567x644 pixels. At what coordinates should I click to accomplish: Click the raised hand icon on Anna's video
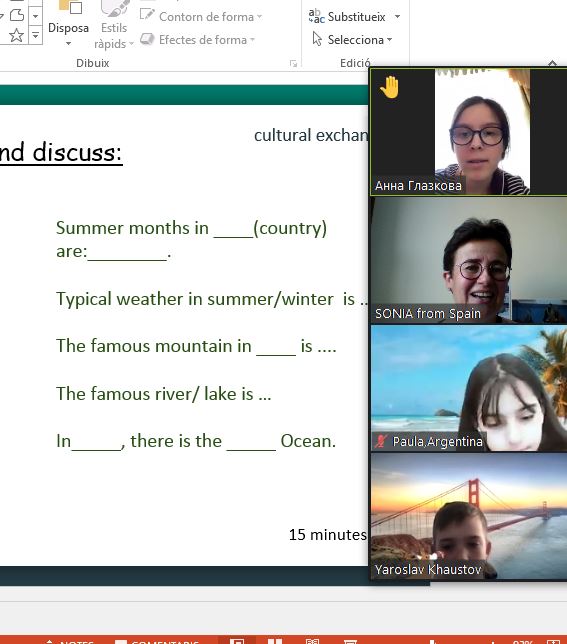point(389,87)
